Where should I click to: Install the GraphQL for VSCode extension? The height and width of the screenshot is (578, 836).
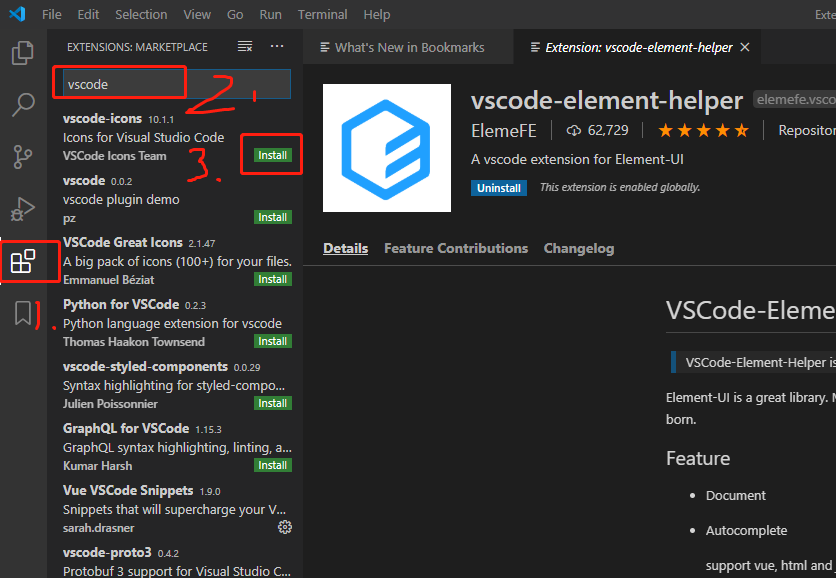(x=272, y=465)
